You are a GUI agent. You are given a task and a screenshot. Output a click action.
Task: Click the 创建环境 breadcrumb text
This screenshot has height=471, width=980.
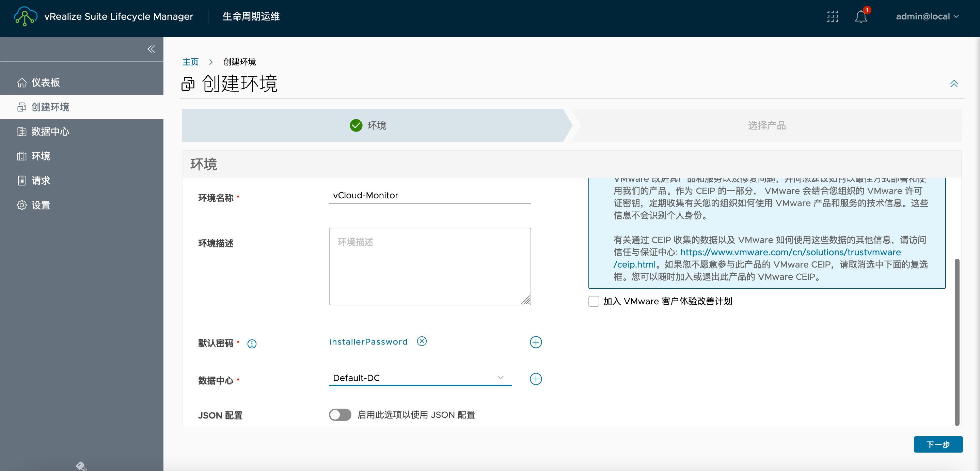(239, 62)
